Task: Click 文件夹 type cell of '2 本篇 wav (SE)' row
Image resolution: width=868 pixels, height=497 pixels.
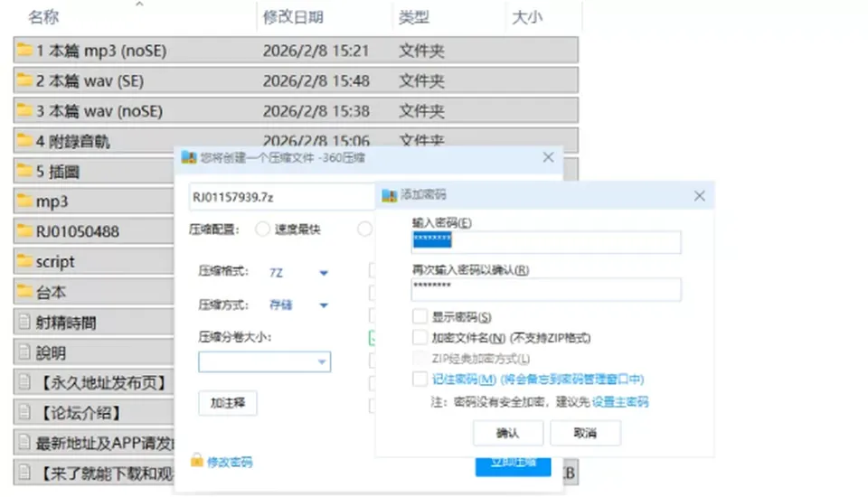Action: click(x=421, y=80)
